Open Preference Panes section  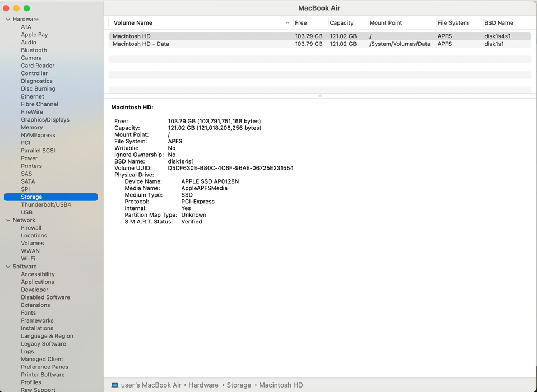coord(44,367)
